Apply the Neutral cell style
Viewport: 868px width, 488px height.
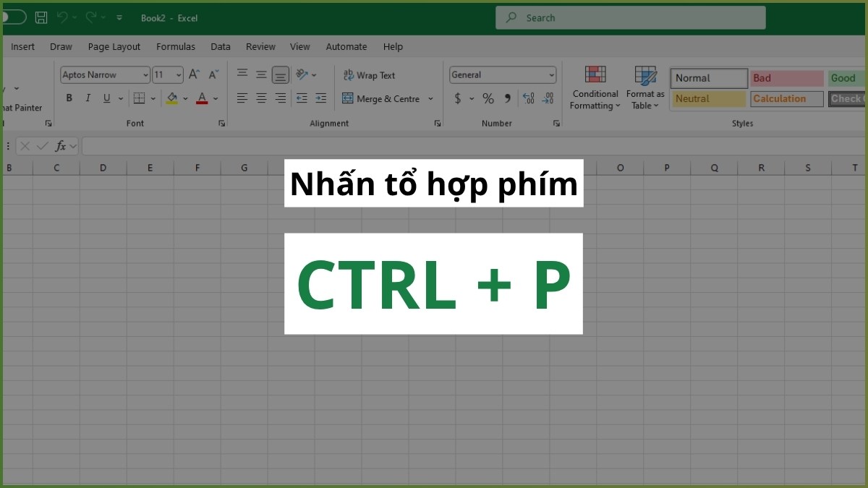click(x=707, y=98)
